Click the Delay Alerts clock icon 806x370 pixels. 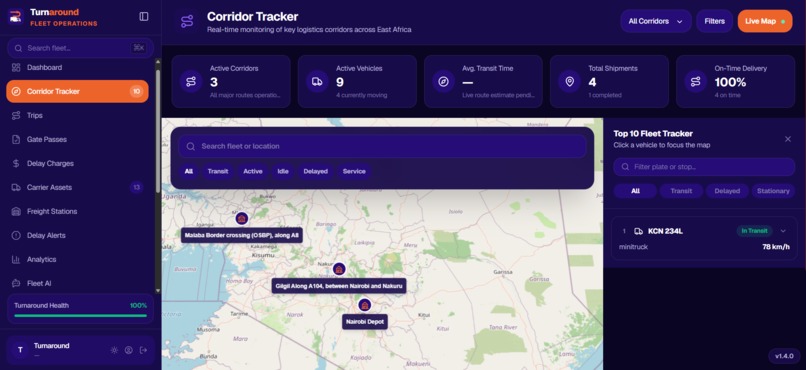(x=16, y=235)
